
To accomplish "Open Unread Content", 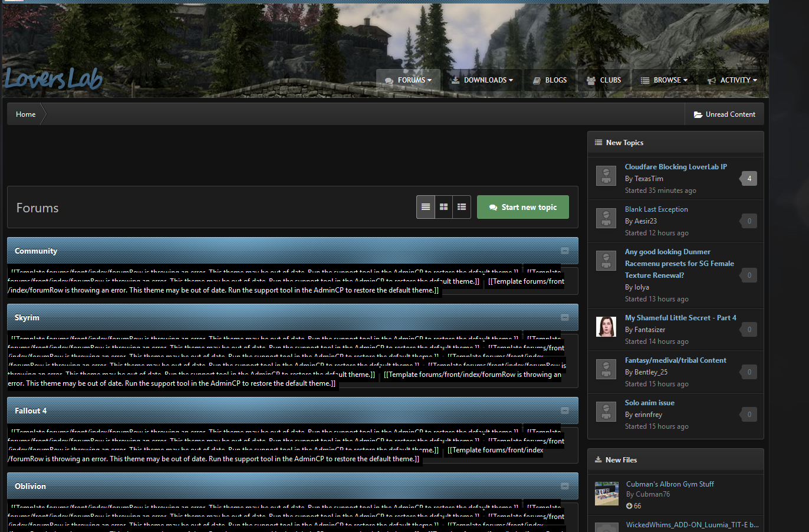I will [x=724, y=114].
